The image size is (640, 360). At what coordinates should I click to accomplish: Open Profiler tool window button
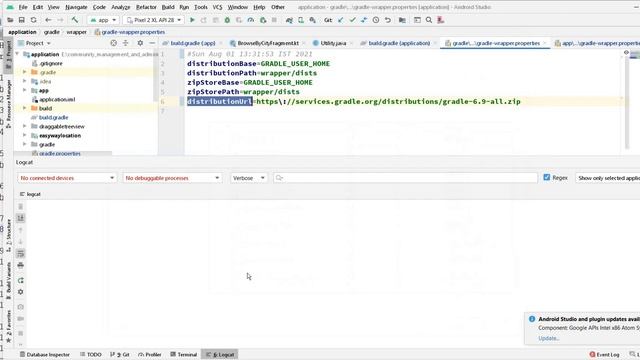tap(150, 354)
